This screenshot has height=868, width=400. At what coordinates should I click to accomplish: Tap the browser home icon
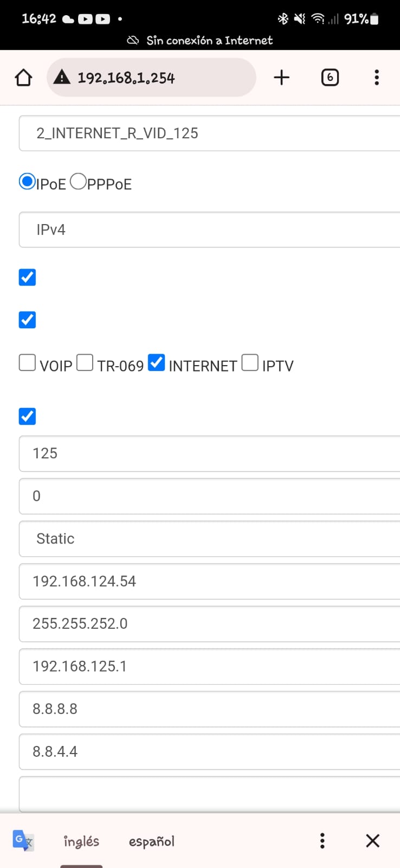click(23, 78)
